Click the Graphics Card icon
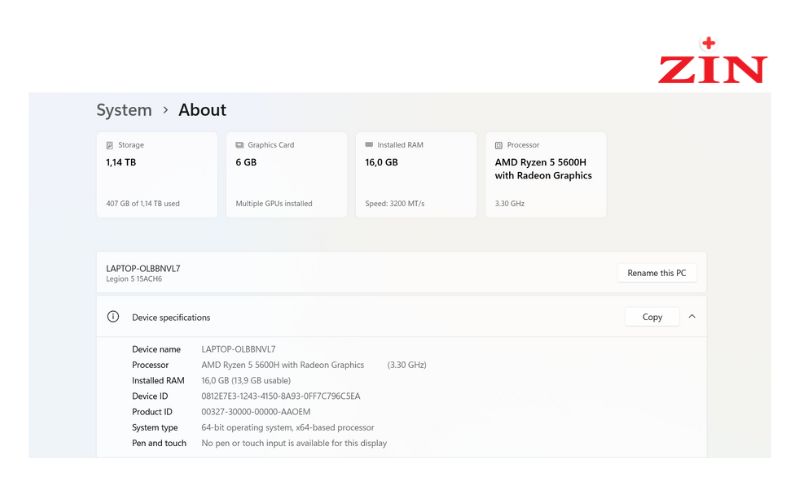 [x=239, y=145]
